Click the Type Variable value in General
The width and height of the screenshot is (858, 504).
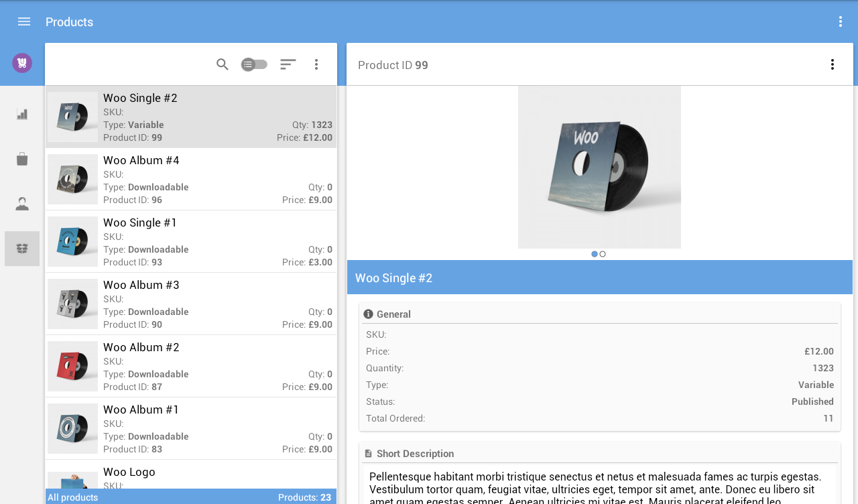coord(816,385)
